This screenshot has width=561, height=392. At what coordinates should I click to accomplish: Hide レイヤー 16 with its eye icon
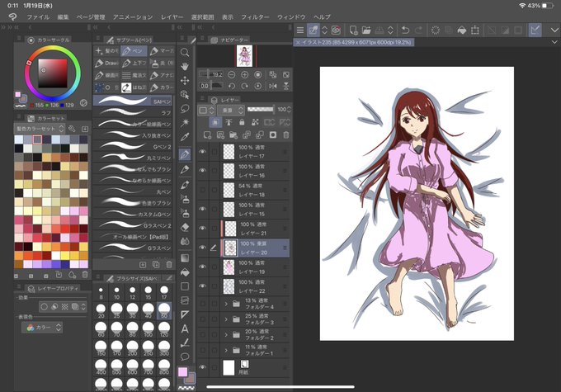(202, 170)
